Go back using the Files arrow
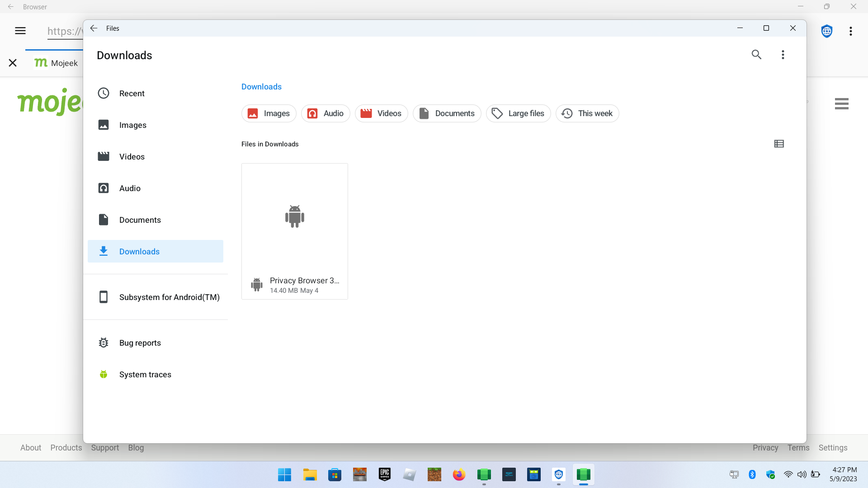Screen dimensions: 868x488 94,28
